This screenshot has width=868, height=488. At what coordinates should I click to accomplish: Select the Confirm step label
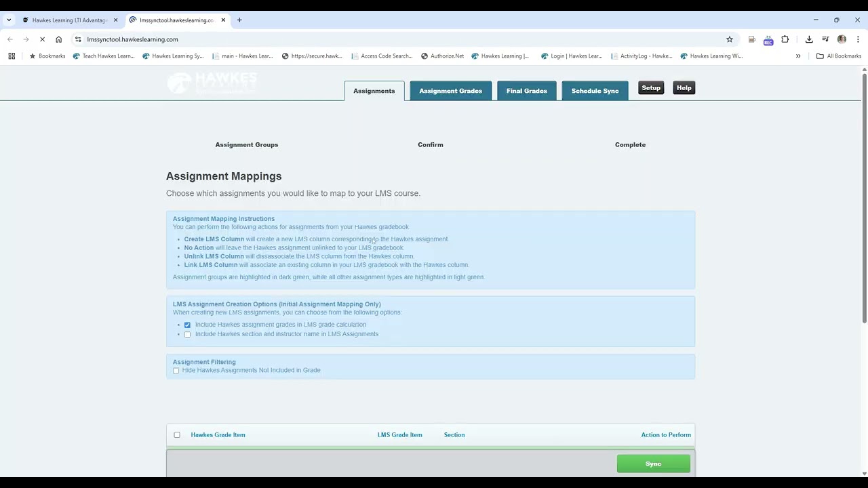point(430,144)
